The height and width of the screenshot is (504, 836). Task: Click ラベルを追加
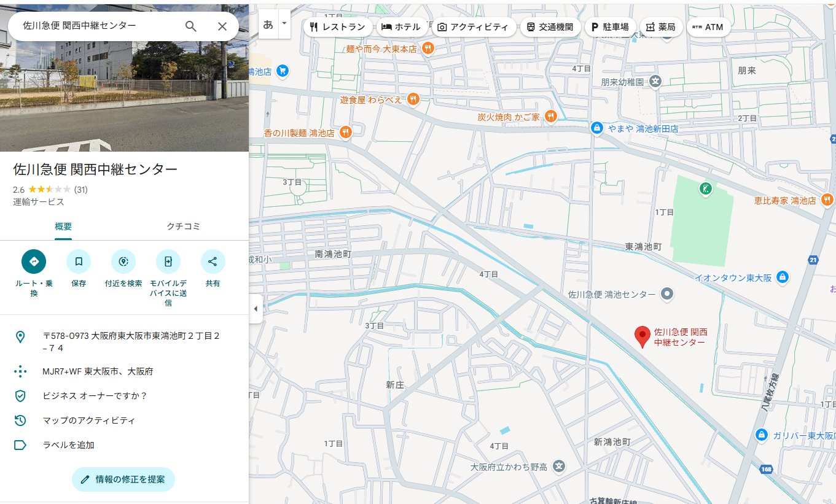point(68,445)
